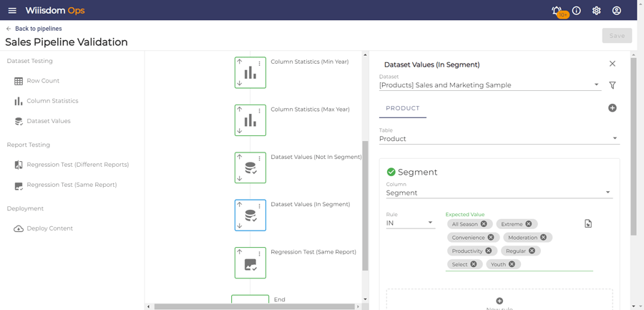This screenshot has height=310, width=644.
Task: Click the canvas horizontal scrollbar
Action: [254, 306]
